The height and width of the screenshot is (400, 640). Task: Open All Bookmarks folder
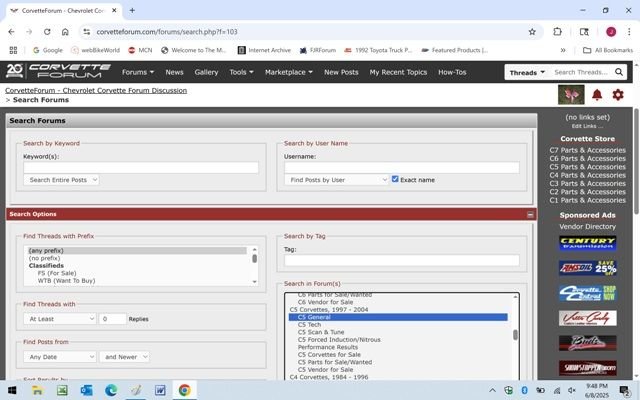(x=608, y=50)
